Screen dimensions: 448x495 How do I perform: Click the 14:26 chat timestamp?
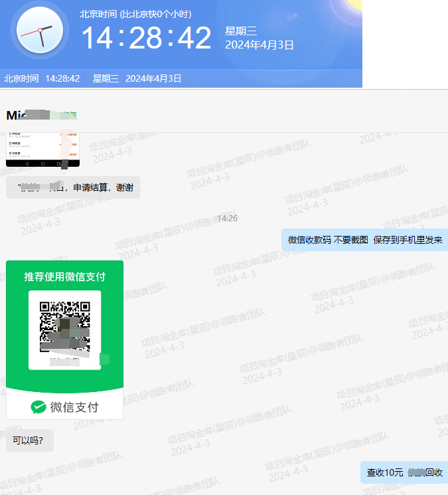227,218
